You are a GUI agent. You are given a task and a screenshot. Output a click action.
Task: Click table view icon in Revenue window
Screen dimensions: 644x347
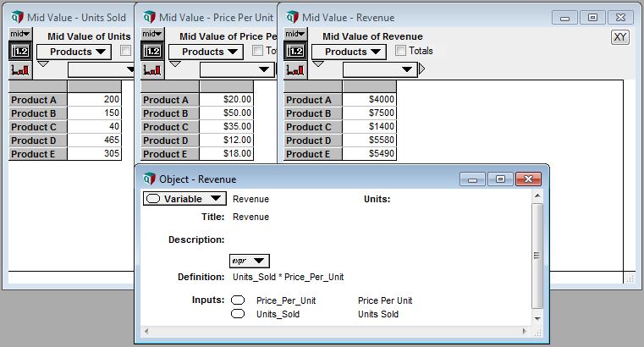[295, 52]
